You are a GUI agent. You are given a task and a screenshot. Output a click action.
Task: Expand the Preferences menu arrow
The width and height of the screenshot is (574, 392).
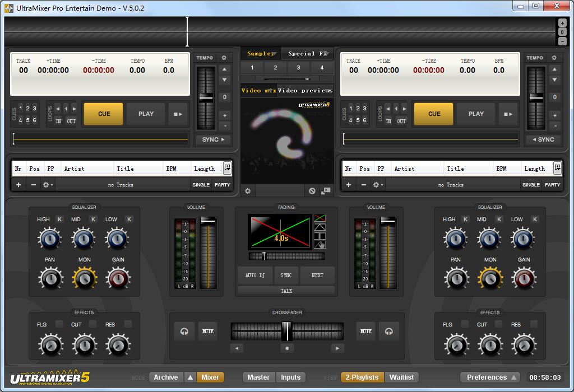pos(514,377)
